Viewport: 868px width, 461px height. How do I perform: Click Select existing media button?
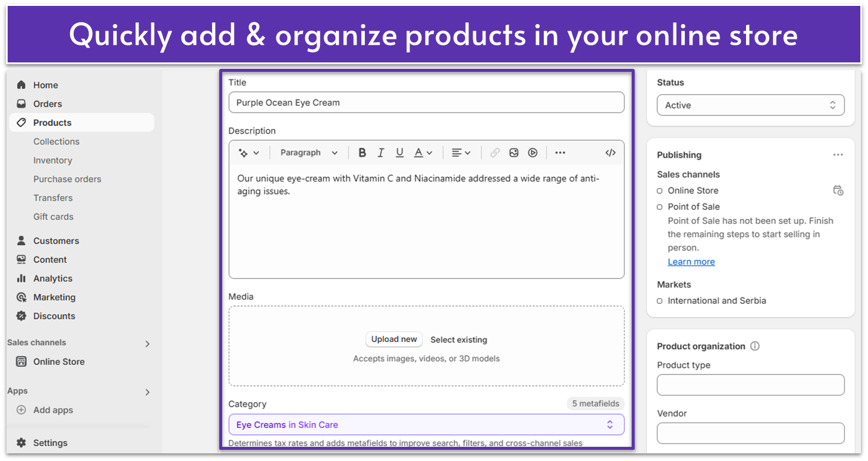click(x=459, y=340)
